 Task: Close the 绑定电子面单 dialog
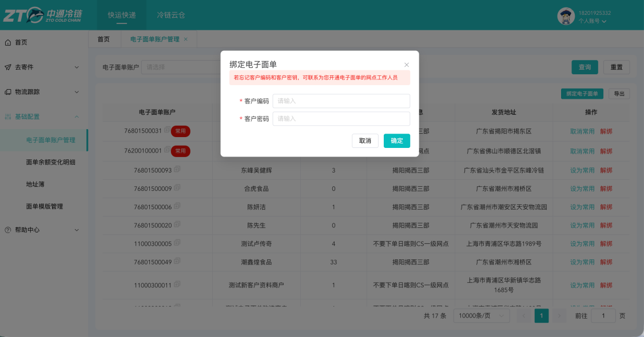[x=407, y=65]
